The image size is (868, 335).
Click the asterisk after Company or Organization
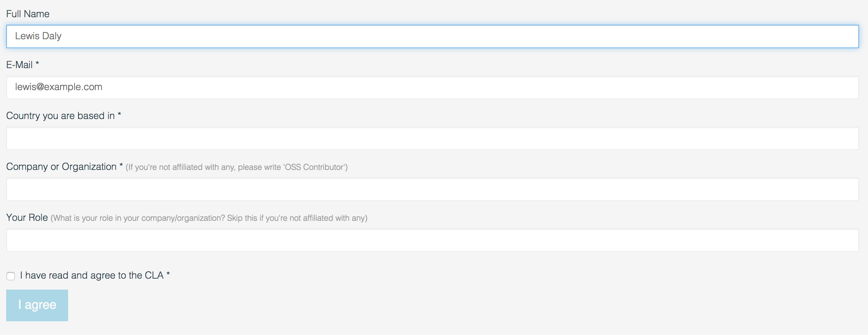[x=121, y=166]
